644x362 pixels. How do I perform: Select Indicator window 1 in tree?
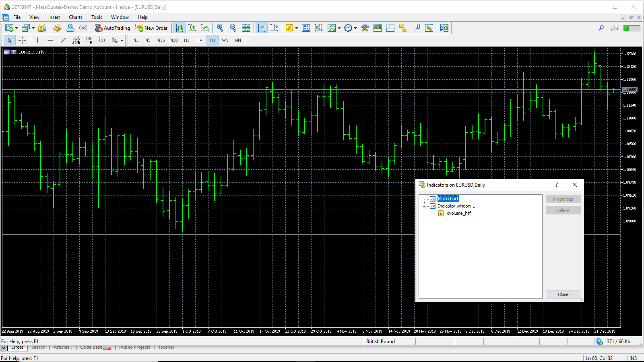point(456,206)
